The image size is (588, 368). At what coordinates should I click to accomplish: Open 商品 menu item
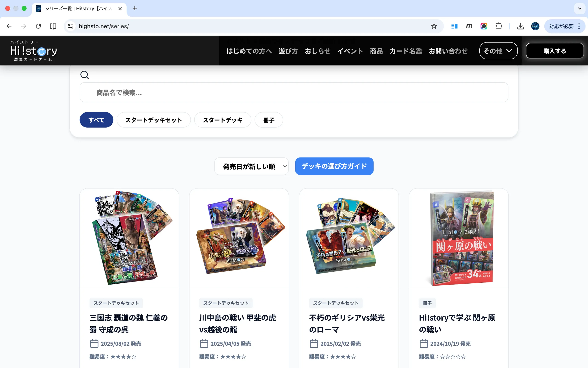tap(376, 51)
